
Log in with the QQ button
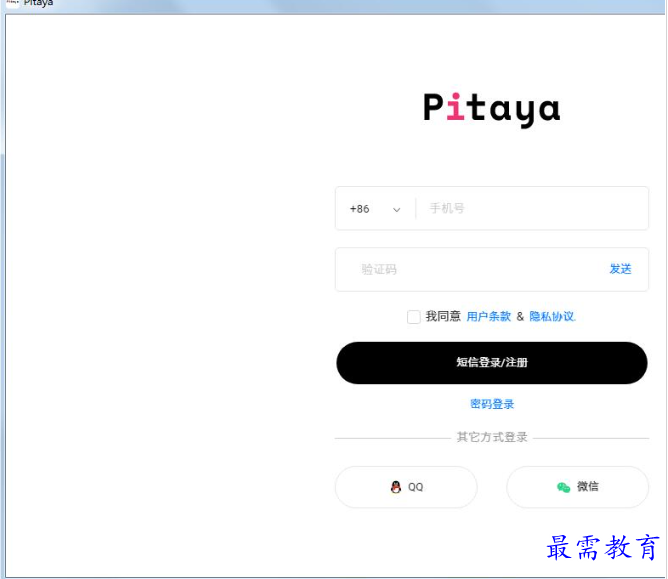[406, 487]
